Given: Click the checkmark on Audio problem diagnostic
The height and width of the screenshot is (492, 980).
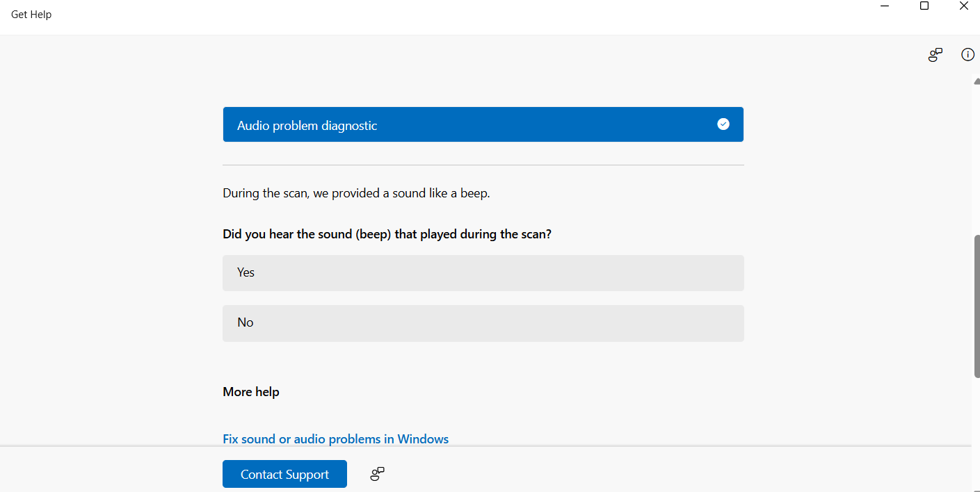Looking at the screenshot, I should [723, 124].
